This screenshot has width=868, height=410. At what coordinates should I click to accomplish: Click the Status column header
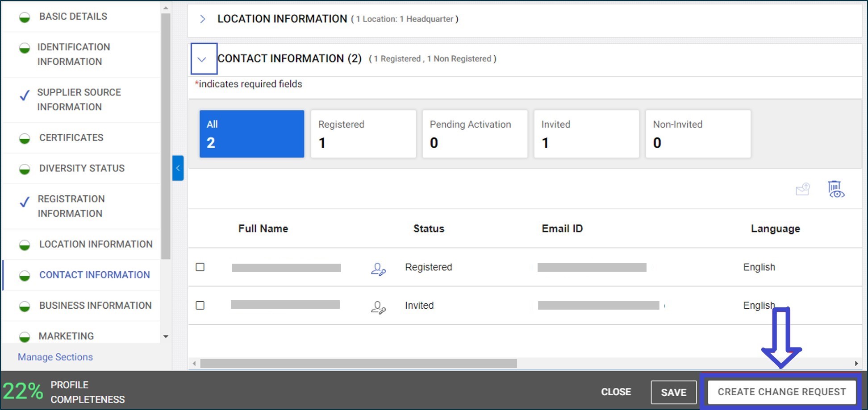pos(429,229)
